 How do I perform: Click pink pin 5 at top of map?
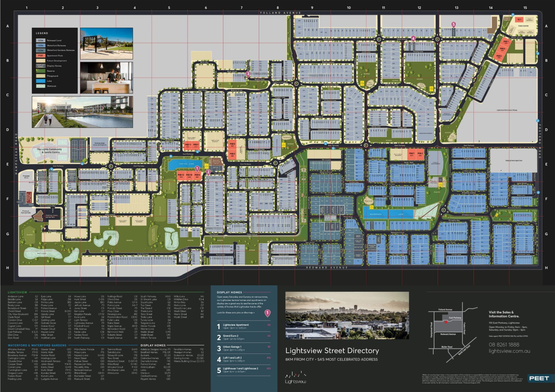tap(454, 24)
